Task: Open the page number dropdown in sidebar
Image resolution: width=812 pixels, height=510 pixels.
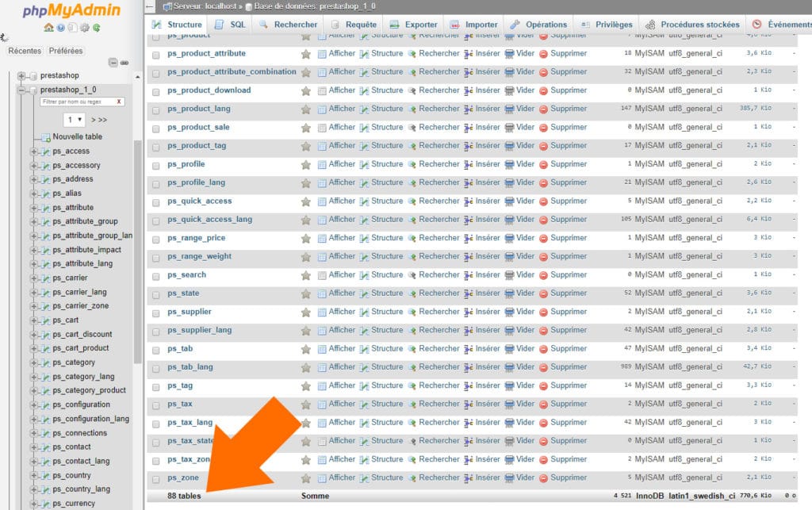Action: tap(74, 120)
